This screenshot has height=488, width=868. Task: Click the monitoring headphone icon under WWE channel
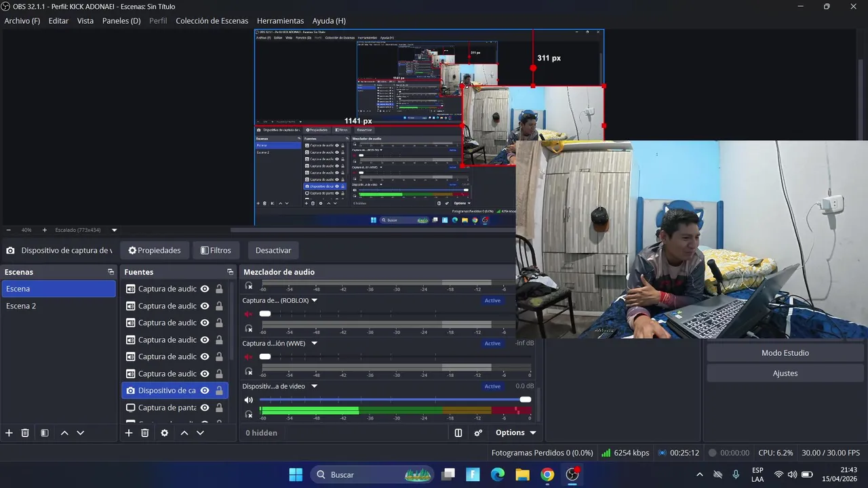[249, 371]
